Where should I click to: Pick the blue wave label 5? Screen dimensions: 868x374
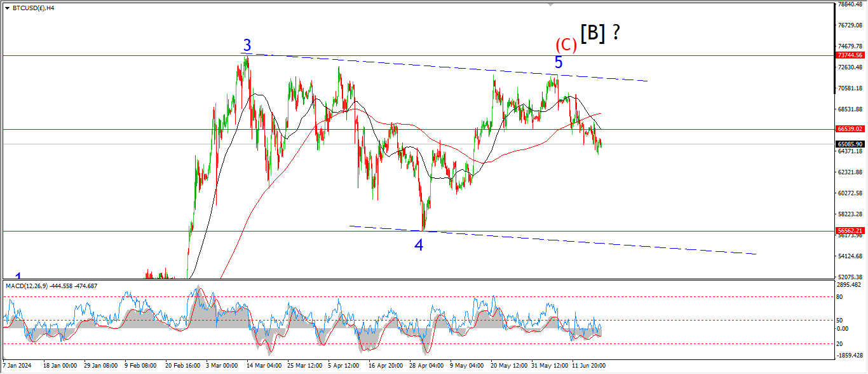click(558, 62)
